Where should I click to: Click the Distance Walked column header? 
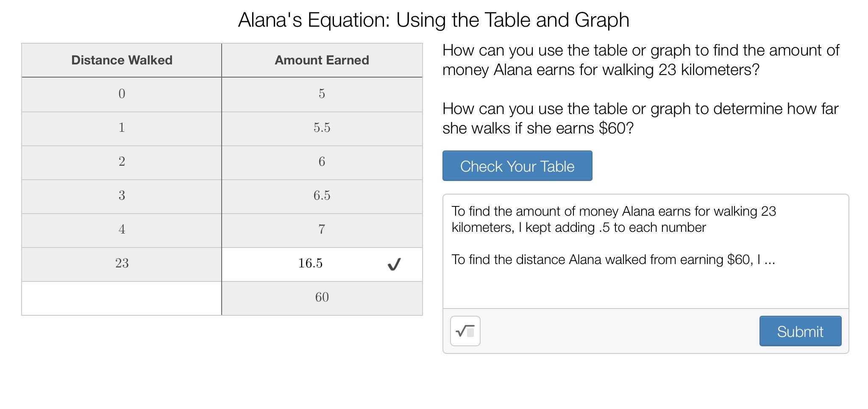click(x=122, y=60)
